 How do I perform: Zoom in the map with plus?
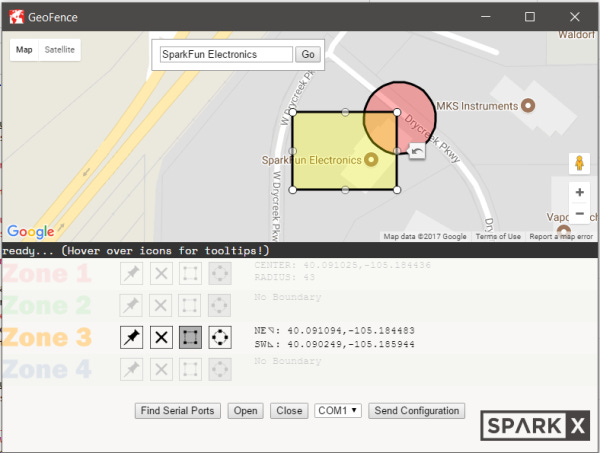pos(579,192)
